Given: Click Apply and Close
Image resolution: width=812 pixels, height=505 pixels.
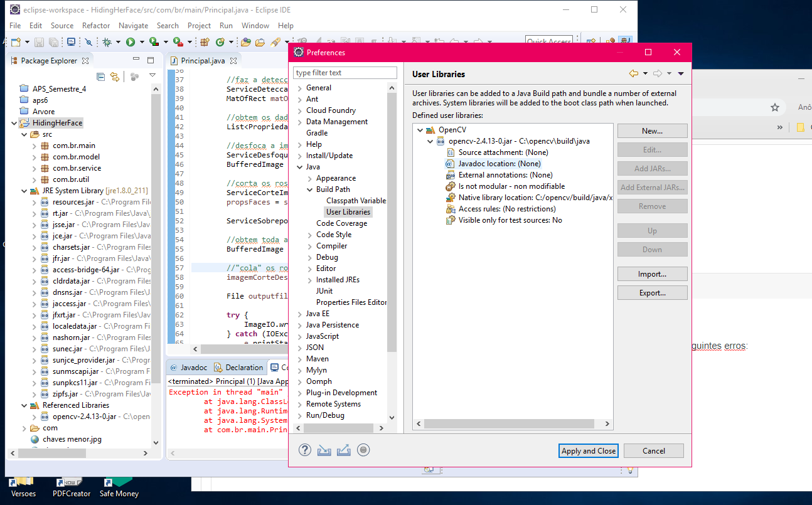Looking at the screenshot, I should click(x=589, y=450).
